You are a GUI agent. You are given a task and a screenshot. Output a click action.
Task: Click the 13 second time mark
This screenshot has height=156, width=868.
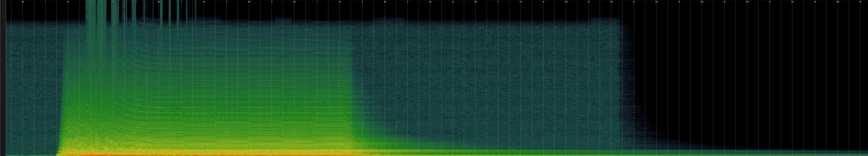[589, 2]
